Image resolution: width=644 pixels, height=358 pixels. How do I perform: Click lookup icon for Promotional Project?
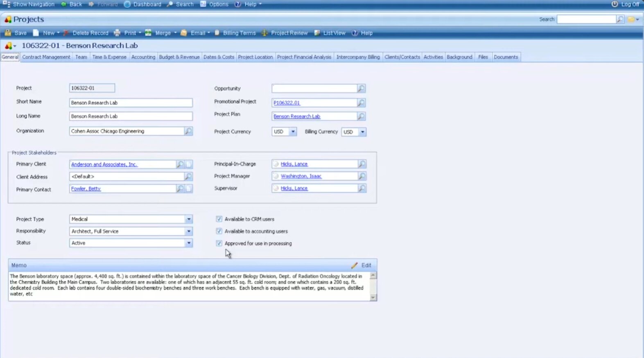click(x=361, y=103)
